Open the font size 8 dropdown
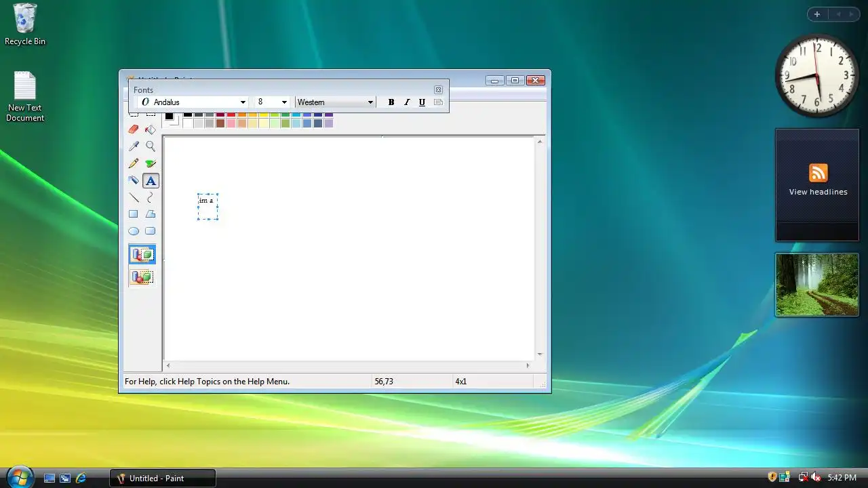This screenshot has width=868, height=488. point(284,102)
